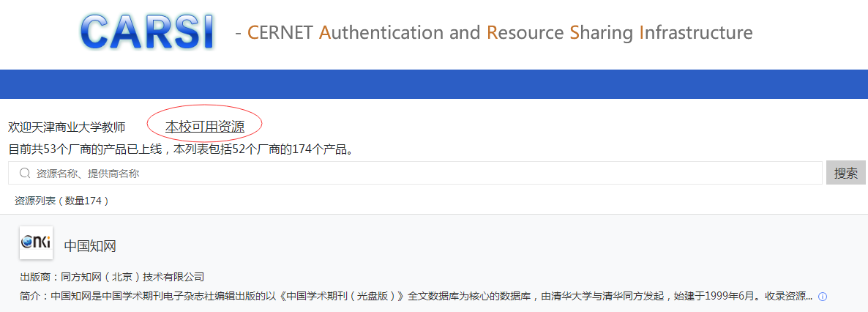Click the 简介 description text of 中国知网
The image size is (868, 312).
416,297
